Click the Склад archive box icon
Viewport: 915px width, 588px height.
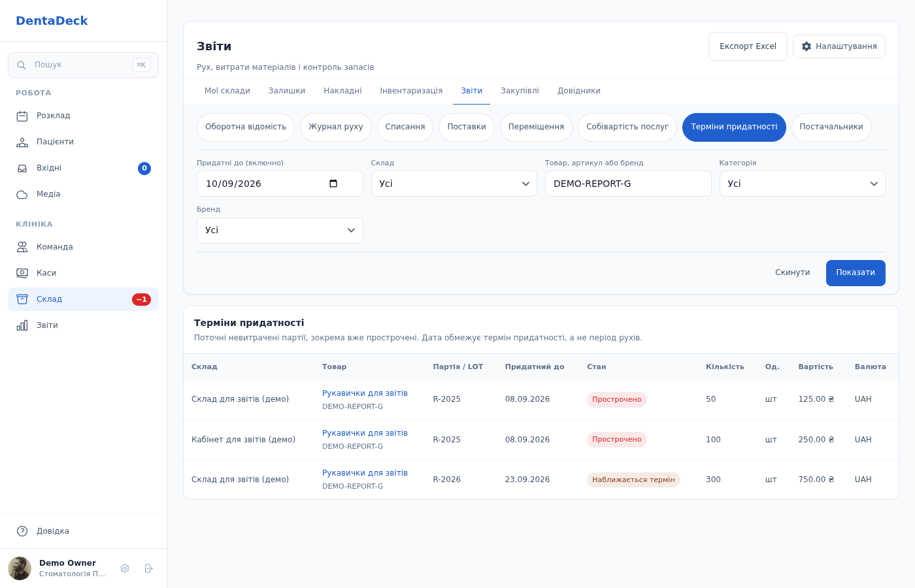[x=22, y=299]
